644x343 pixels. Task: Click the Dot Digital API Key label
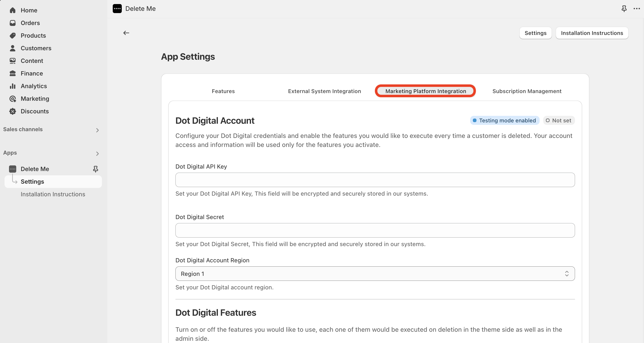pos(201,166)
